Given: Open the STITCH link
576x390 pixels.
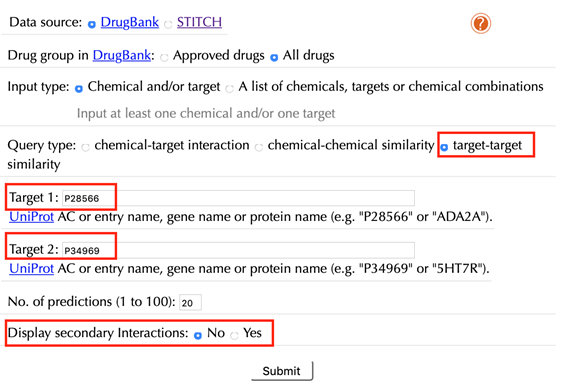Looking at the screenshot, I should (x=199, y=22).
